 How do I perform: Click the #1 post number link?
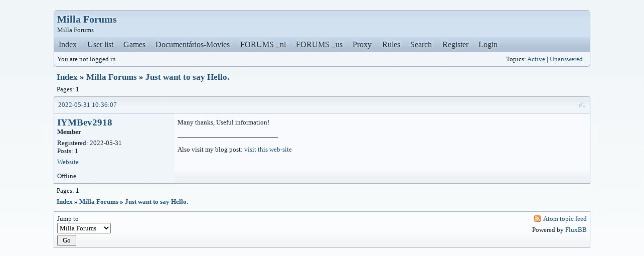pyautogui.click(x=582, y=105)
